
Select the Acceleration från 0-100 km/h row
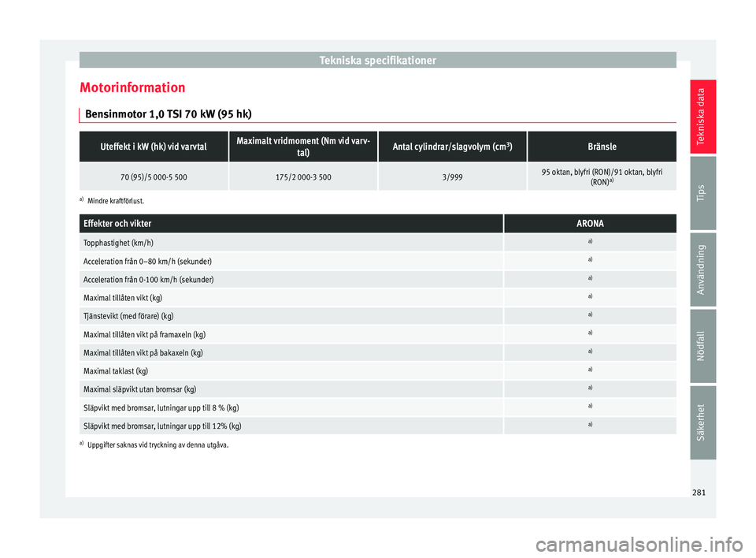pyautogui.click(x=377, y=279)
